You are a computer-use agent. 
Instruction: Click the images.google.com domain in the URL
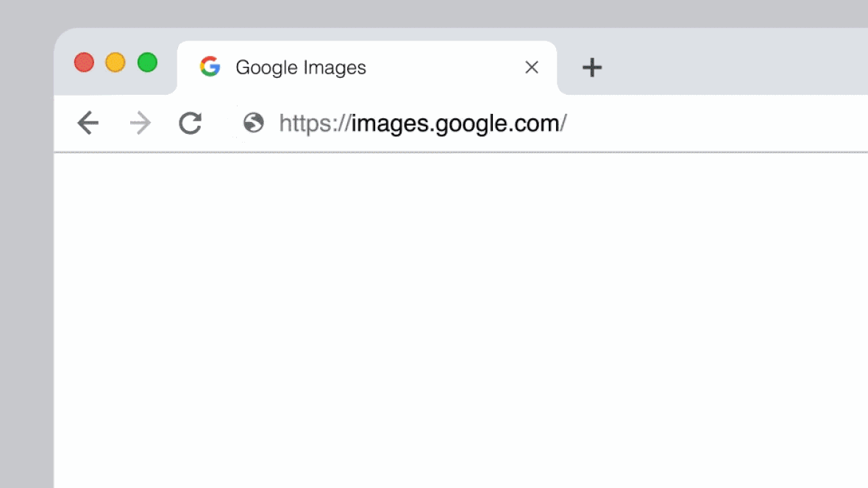pyautogui.click(x=455, y=123)
